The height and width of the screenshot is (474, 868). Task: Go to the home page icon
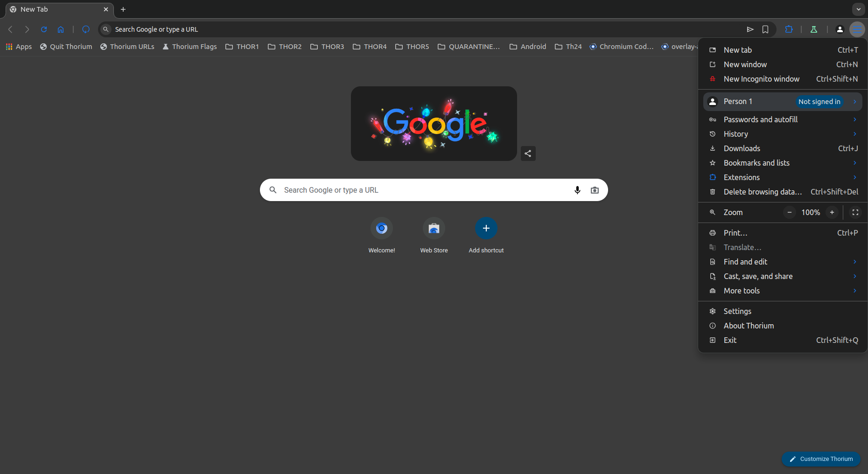pyautogui.click(x=61, y=29)
